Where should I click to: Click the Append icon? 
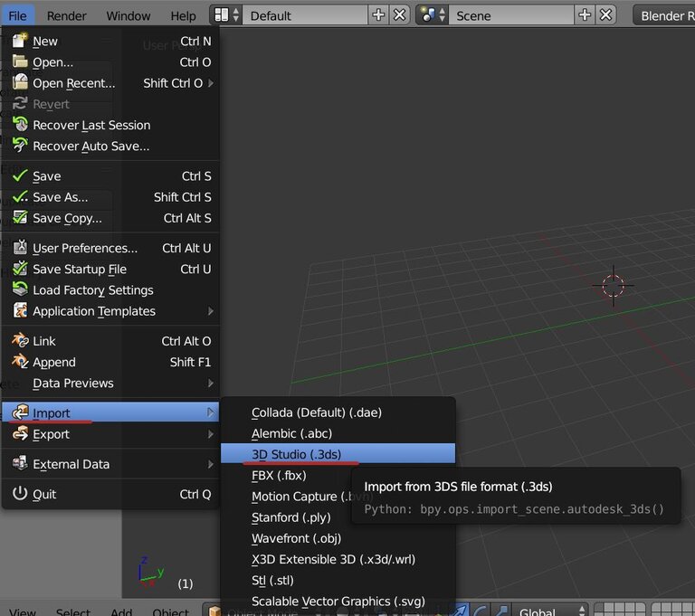pyautogui.click(x=20, y=361)
